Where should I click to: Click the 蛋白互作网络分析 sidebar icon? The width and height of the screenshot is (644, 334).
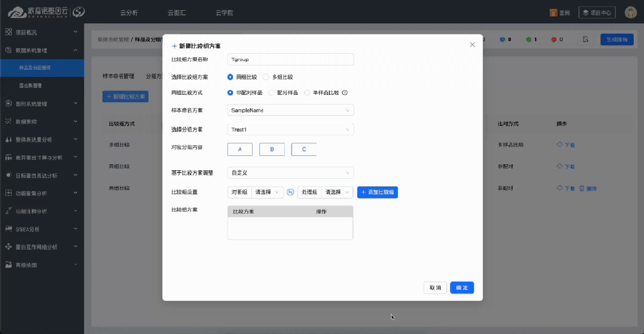click(8, 246)
